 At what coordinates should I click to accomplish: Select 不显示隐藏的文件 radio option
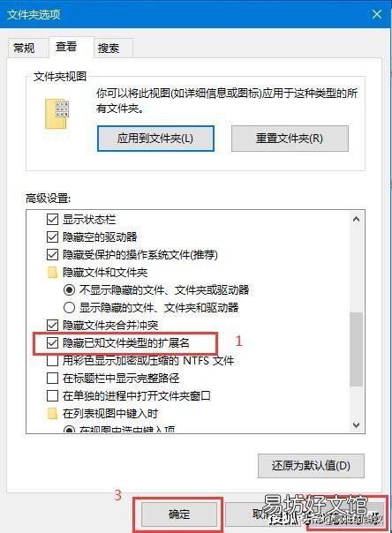click(69, 290)
